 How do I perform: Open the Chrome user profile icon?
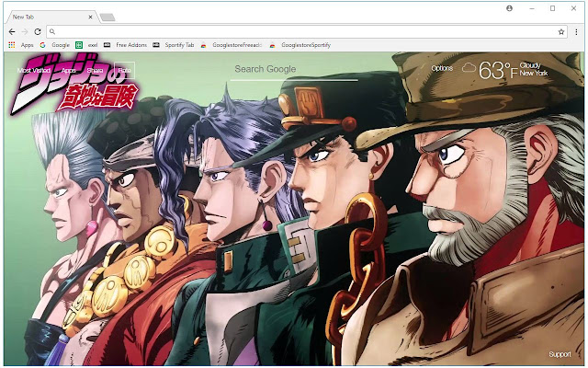pyautogui.click(x=509, y=8)
